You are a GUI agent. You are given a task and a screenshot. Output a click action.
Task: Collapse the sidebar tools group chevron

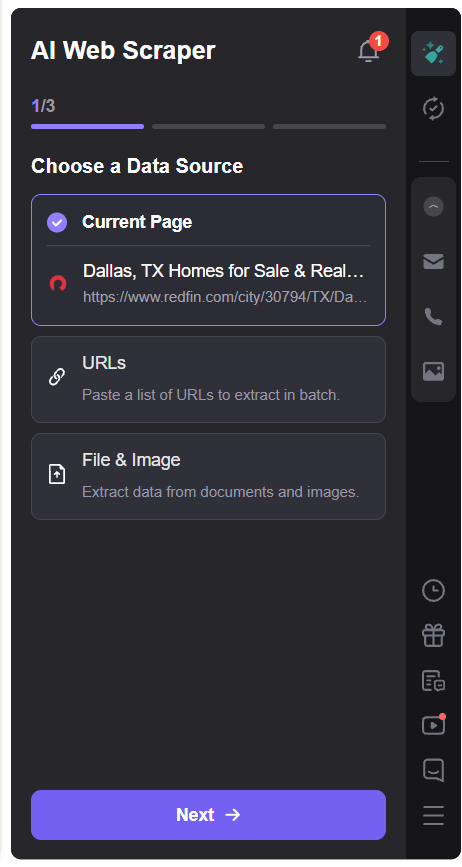(433, 207)
